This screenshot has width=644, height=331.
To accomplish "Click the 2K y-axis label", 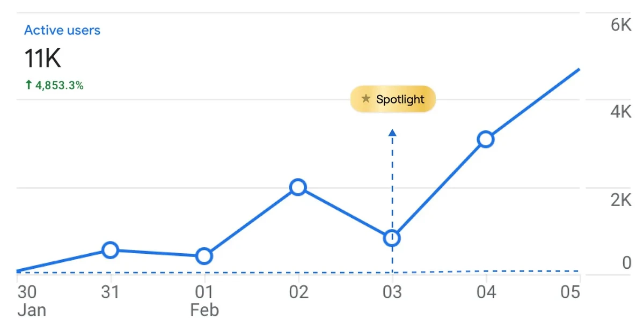I will pos(621,200).
